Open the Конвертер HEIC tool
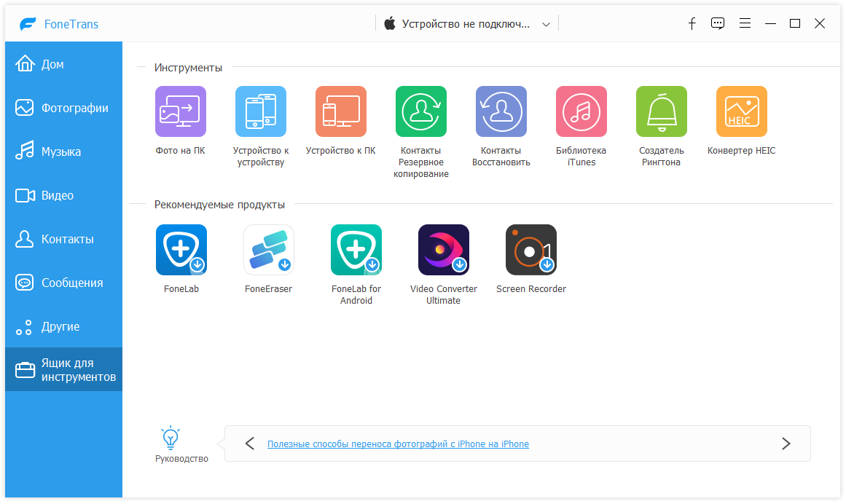Image resolution: width=846 pixels, height=504 pixels. [741, 111]
